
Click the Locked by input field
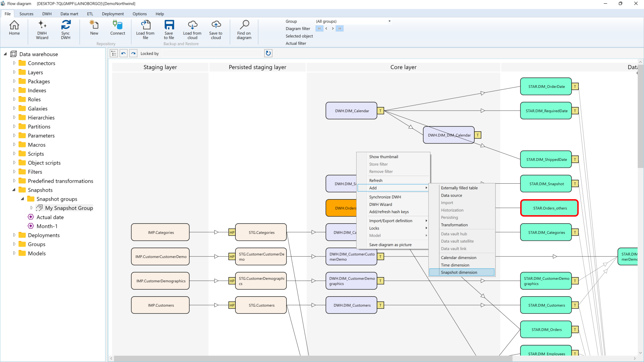[x=212, y=53]
